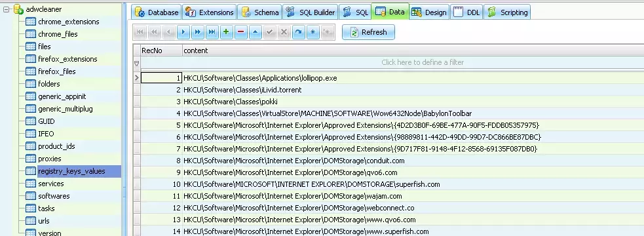This screenshot has height=236, width=644.
Task: Open generic_appinit table
Action: pyautogui.click(x=62, y=96)
